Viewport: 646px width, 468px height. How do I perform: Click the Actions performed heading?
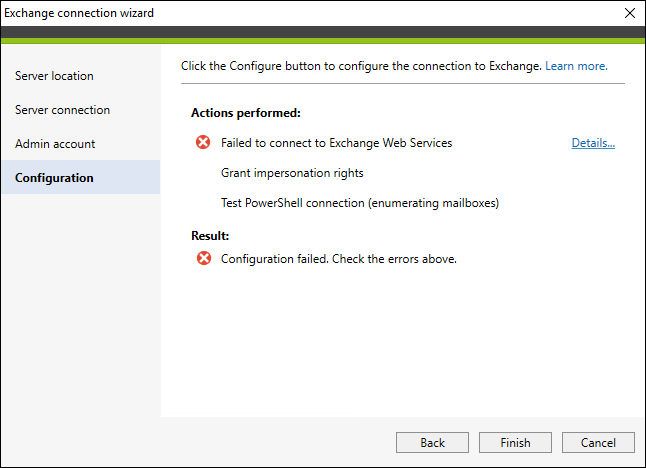(246, 113)
